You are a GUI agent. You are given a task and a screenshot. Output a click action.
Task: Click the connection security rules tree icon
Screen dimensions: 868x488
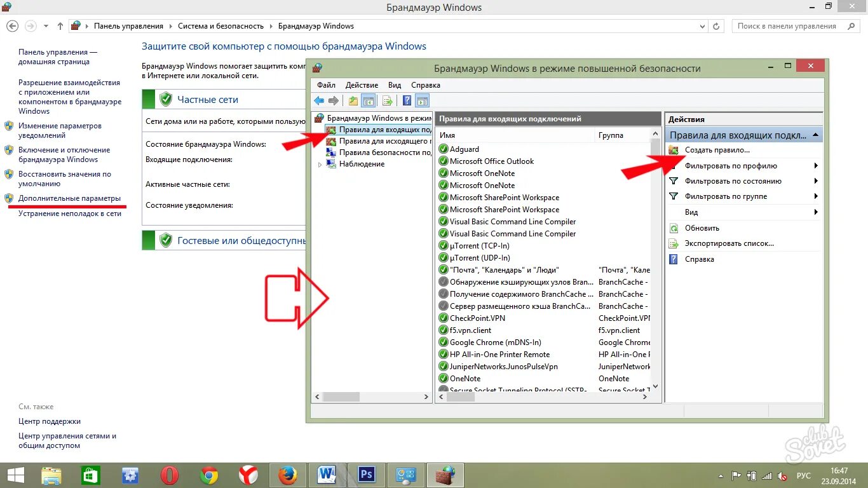pos(330,152)
